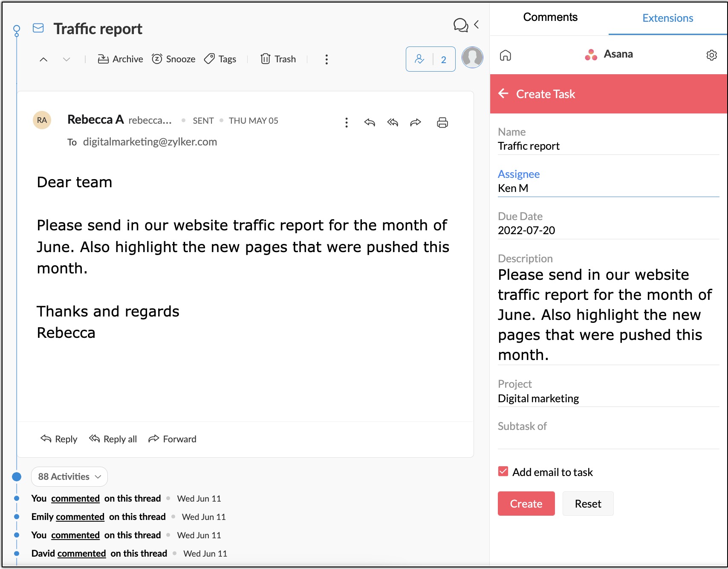Print the email using printer icon
The image size is (728, 569).
click(x=442, y=123)
